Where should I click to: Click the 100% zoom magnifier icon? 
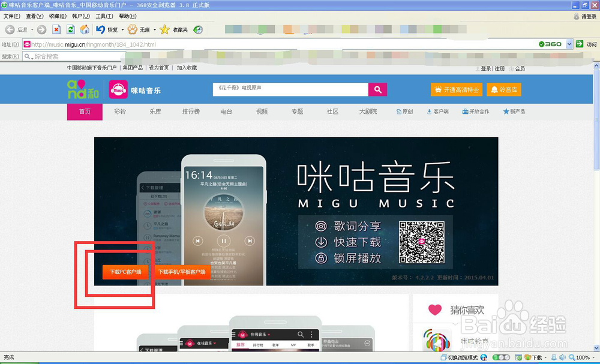tap(572, 357)
